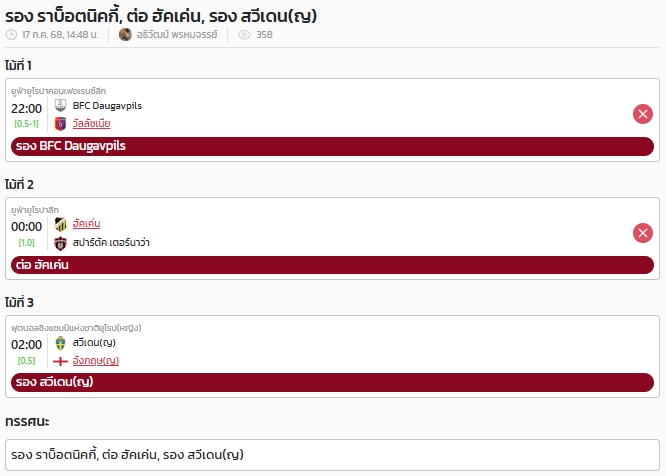Click the red X result icon for pick 2
Image resolution: width=666 pixels, height=476 pixels.
[643, 233]
